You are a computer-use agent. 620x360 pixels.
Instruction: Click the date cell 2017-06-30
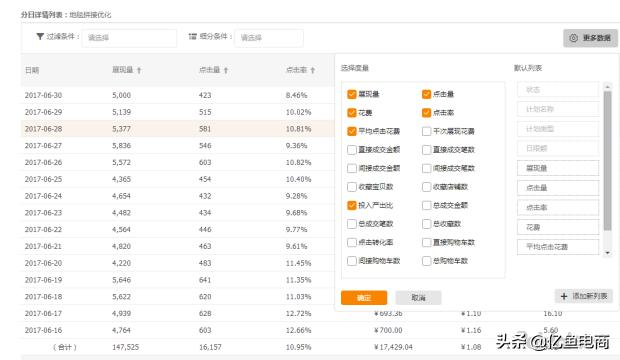[43, 95]
